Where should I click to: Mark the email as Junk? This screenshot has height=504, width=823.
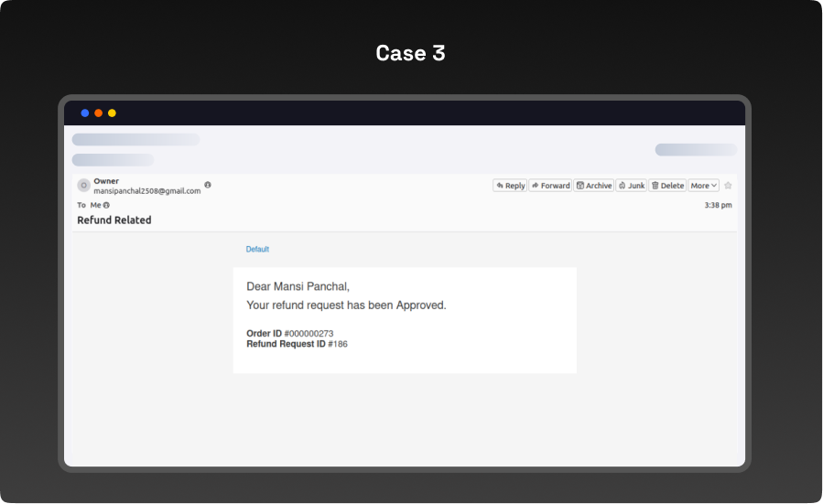click(x=631, y=186)
